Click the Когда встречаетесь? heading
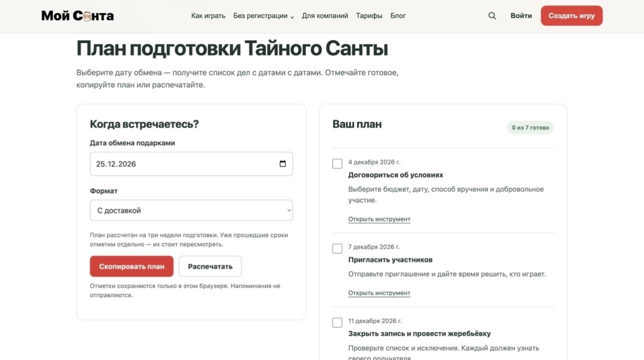Viewport: 644px width, 360px height. coord(144,124)
